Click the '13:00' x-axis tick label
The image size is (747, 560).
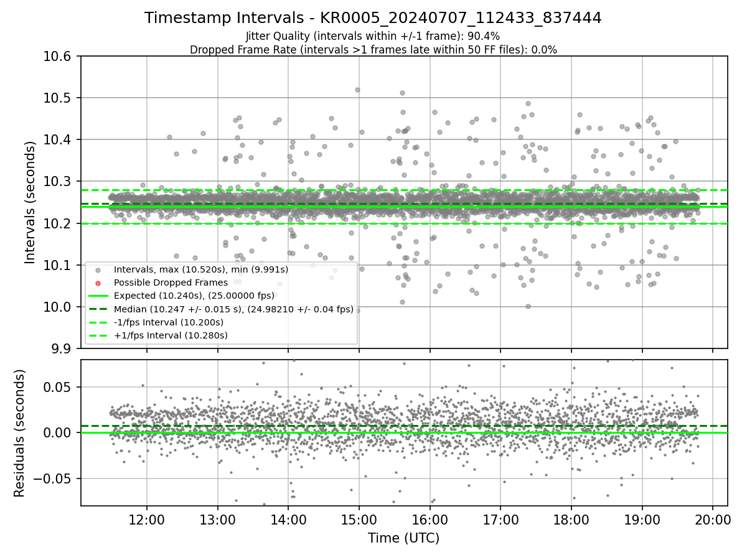[x=217, y=520]
